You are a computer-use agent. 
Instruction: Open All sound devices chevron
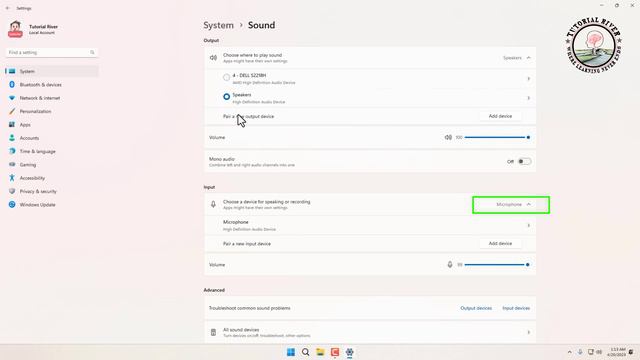pos(529,332)
